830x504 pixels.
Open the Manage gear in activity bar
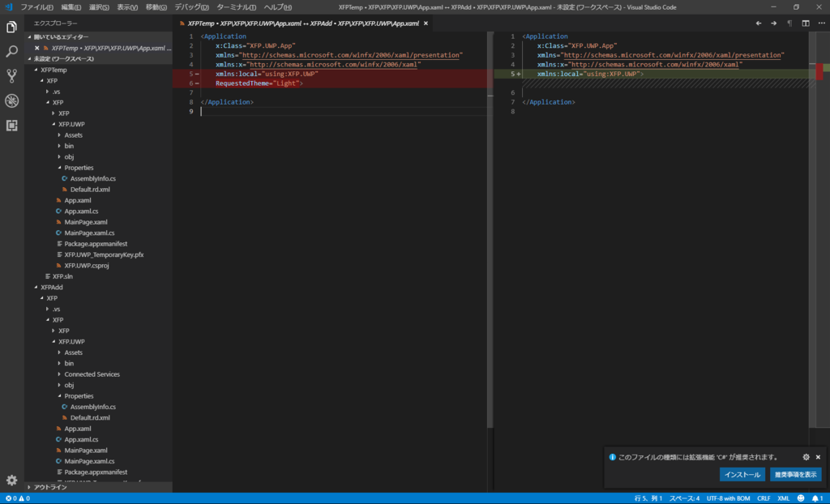tap(11, 481)
